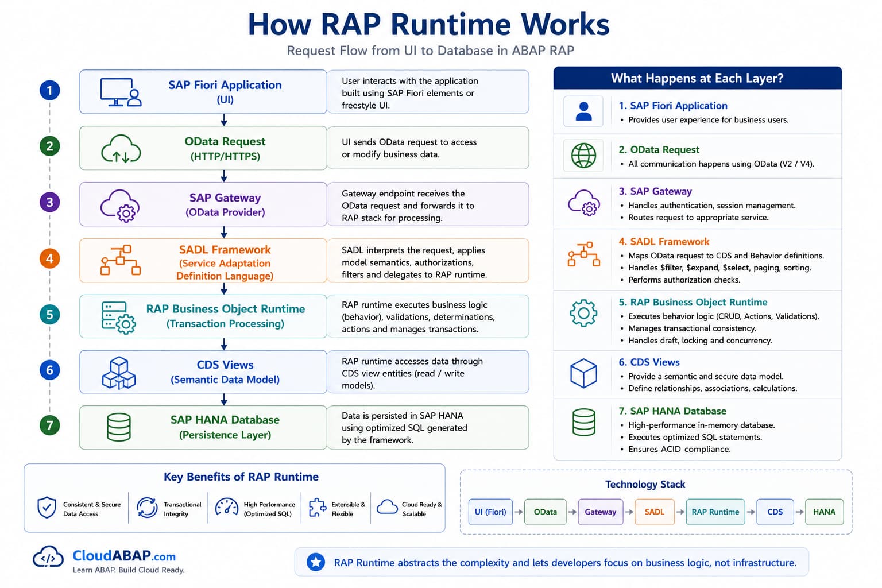Click the tagline 'Learn ABAP. Build Cloud Ready.'
This screenshot has height=588, width=882.
click(x=129, y=570)
